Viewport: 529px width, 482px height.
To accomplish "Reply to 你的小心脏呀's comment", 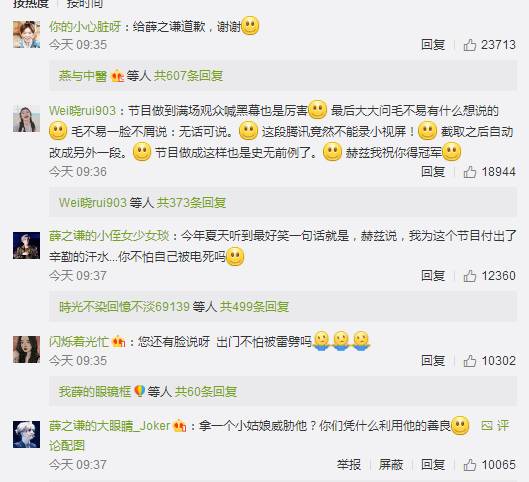I will click(x=433, y=45).
